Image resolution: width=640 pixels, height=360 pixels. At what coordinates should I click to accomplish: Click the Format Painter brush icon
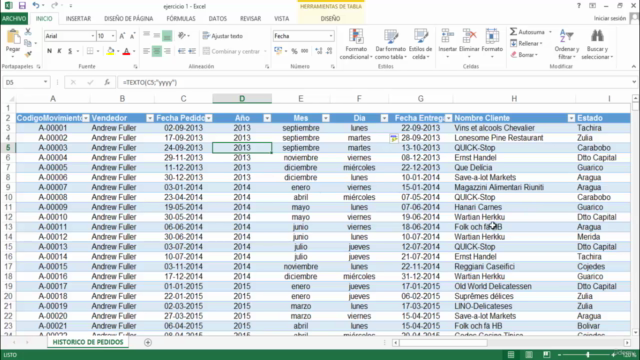28,54
